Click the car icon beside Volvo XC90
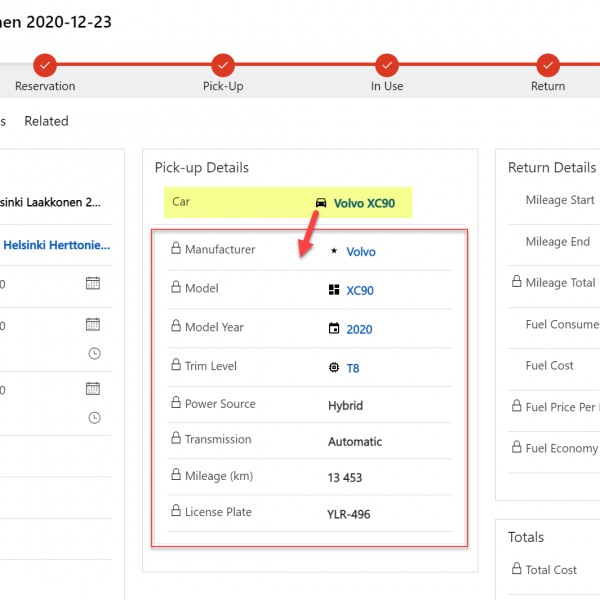Viewport: 600px width, 600px height. 321,203
